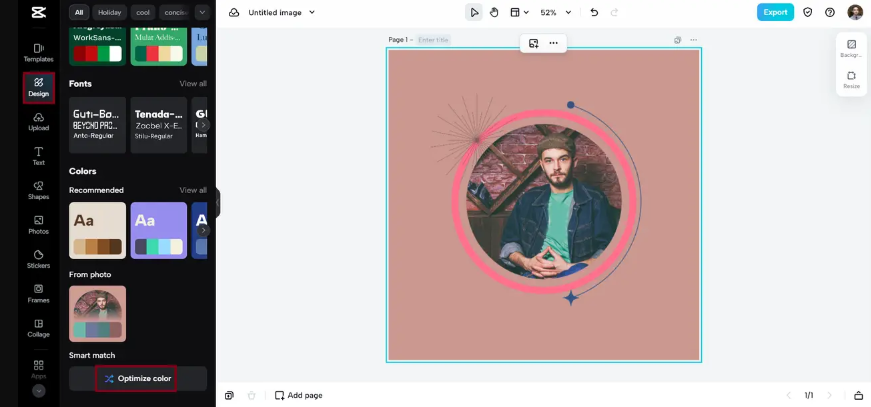Open the Resize canvas tool
This screenshot has height=407, width=871.
pyautogui.click(x=851, y=80)
